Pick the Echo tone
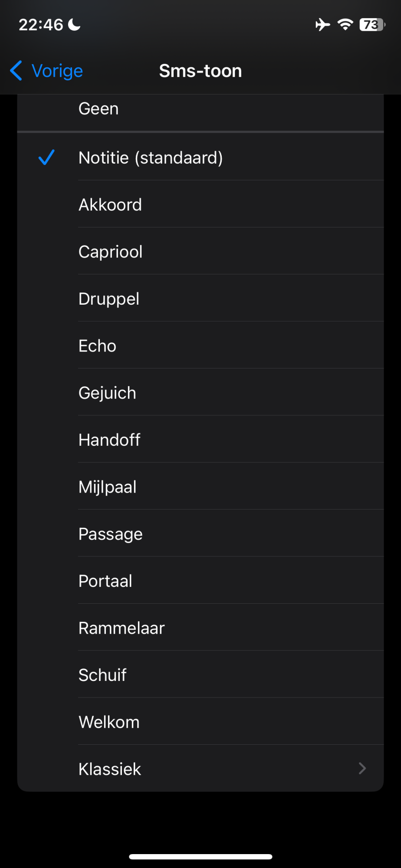This screenshot has height=868, width=401. 98,346
